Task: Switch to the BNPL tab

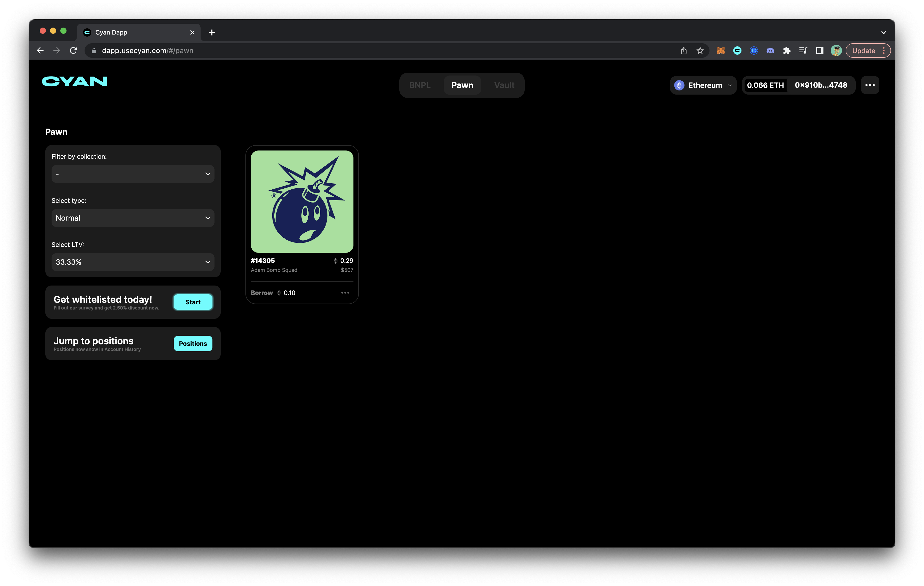Action: 419,85
